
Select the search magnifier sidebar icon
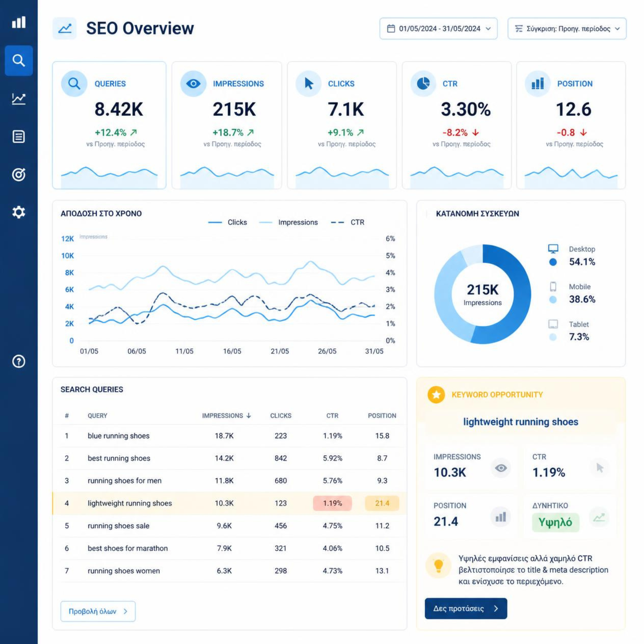point(19,60)
